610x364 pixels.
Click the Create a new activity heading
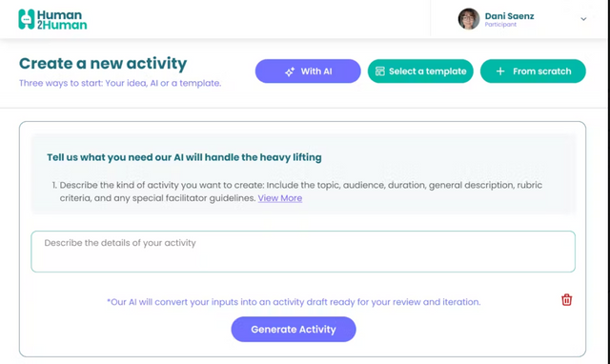[103, 64]
